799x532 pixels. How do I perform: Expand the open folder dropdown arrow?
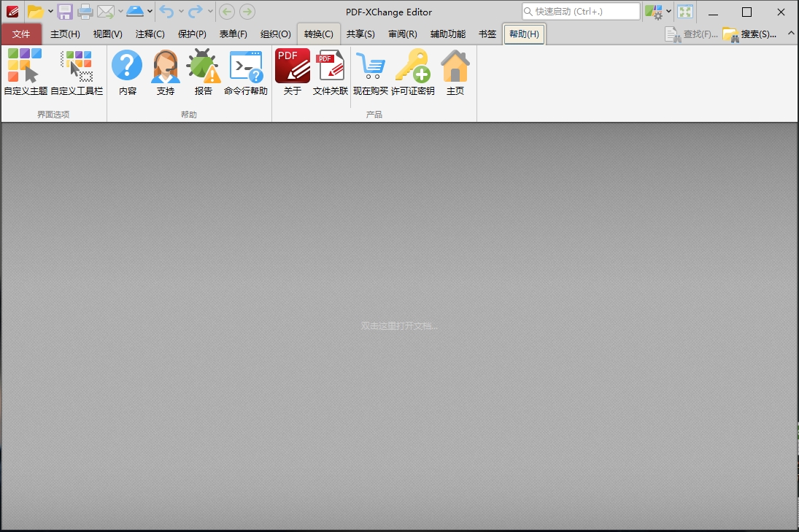[50, 11]
